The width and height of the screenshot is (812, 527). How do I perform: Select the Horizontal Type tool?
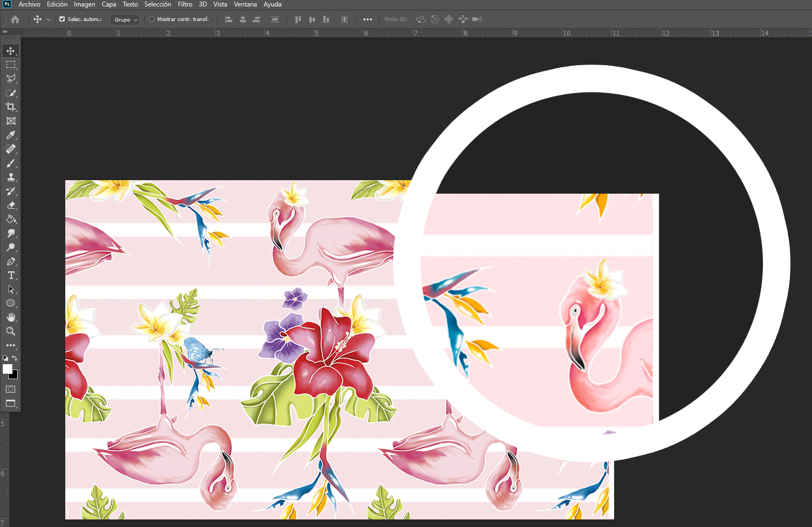10,275
